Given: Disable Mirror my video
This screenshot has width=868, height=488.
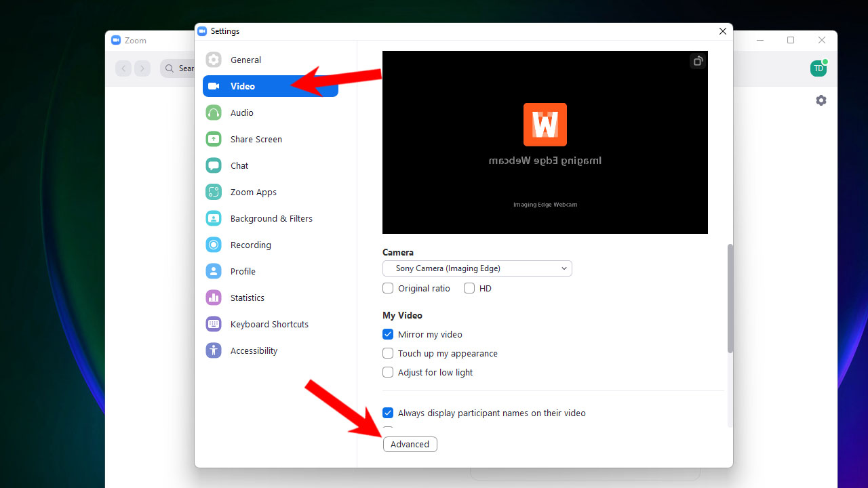Looking at the screenshot, I should point(388,334).
